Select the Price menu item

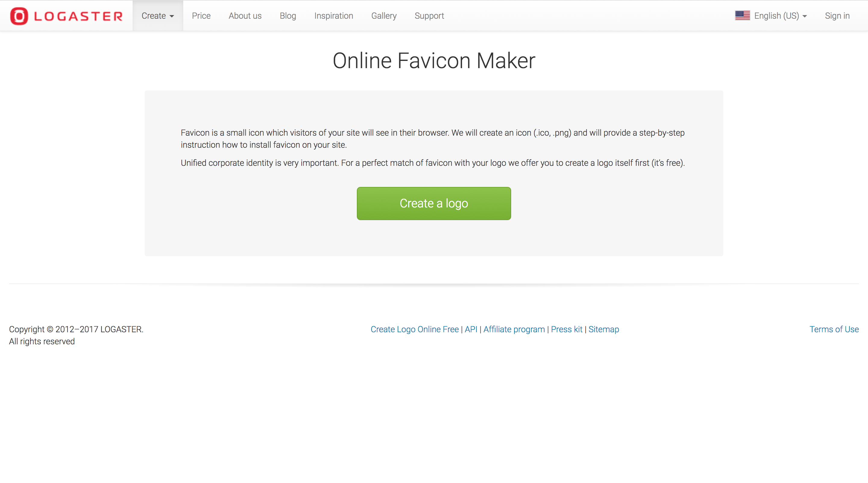(x=201, y=15)
